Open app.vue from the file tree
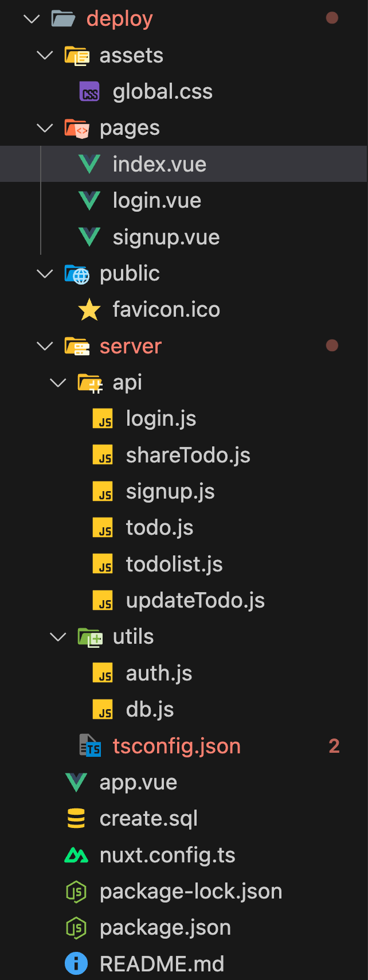The image size is (368, 980). [138, 783]
